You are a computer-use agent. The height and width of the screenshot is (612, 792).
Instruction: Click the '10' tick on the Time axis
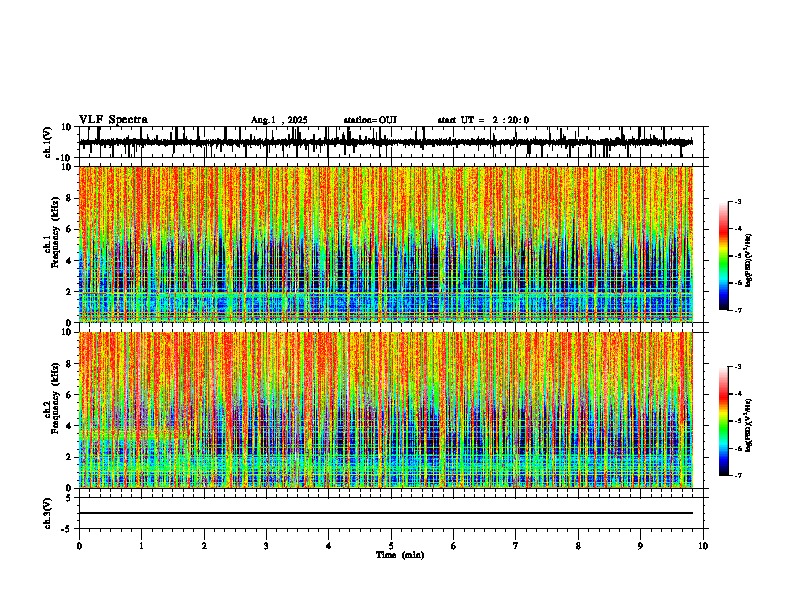click(x=703, y=546)
